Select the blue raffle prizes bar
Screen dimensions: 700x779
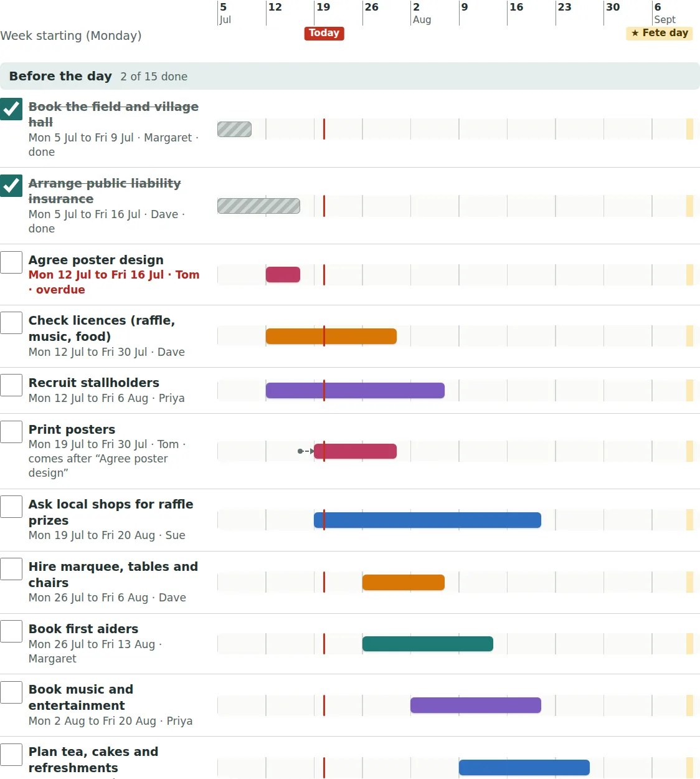coord(427,520)
